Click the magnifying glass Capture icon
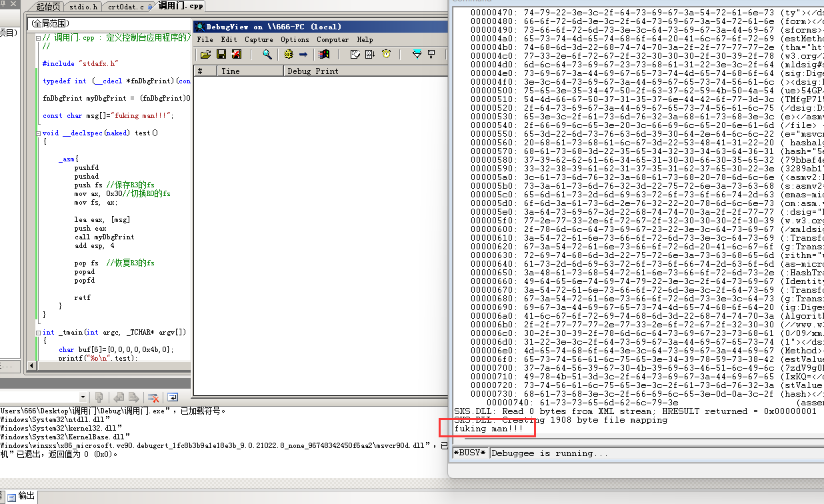 (267, 55)
